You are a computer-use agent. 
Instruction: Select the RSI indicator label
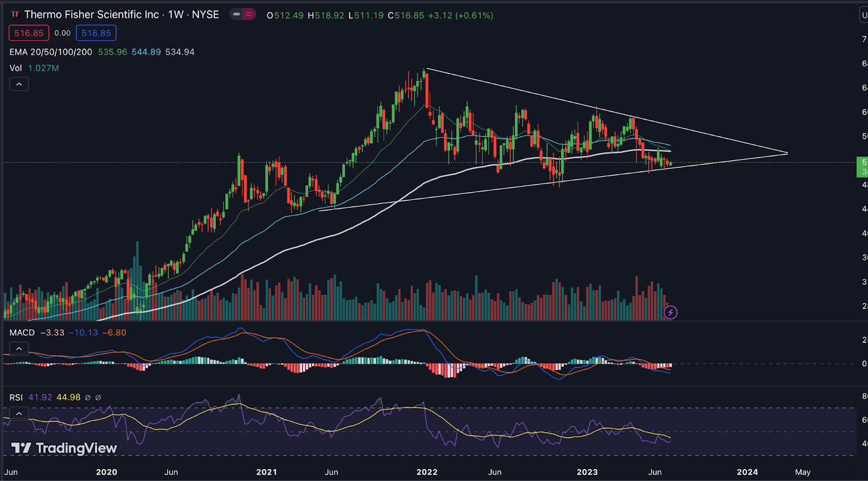point(16,397)
